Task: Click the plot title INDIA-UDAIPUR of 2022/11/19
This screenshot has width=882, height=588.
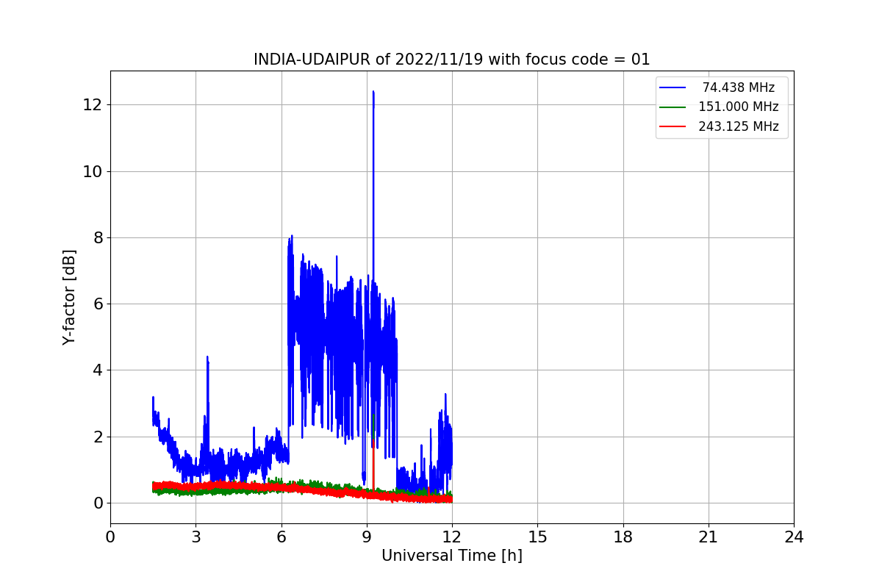Action: point(451,60)
